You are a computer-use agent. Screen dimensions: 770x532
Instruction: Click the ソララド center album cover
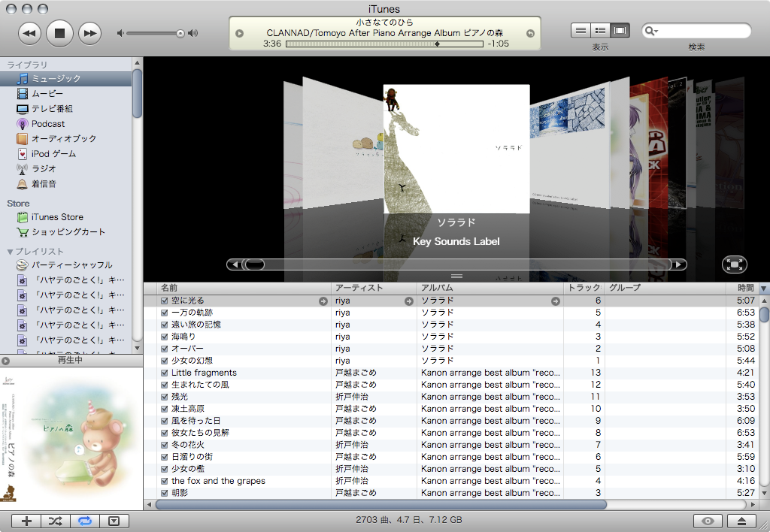click(456, 150)
